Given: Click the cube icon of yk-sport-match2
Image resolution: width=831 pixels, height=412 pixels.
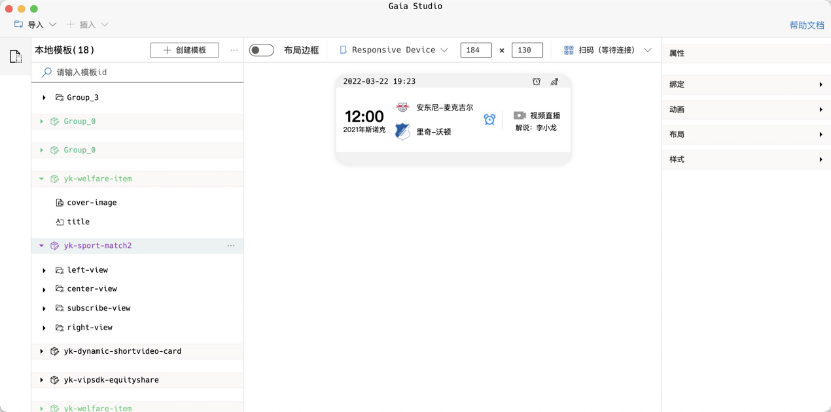Looking at the screenshot, I should pyautogui.click(x=54, y=246).
